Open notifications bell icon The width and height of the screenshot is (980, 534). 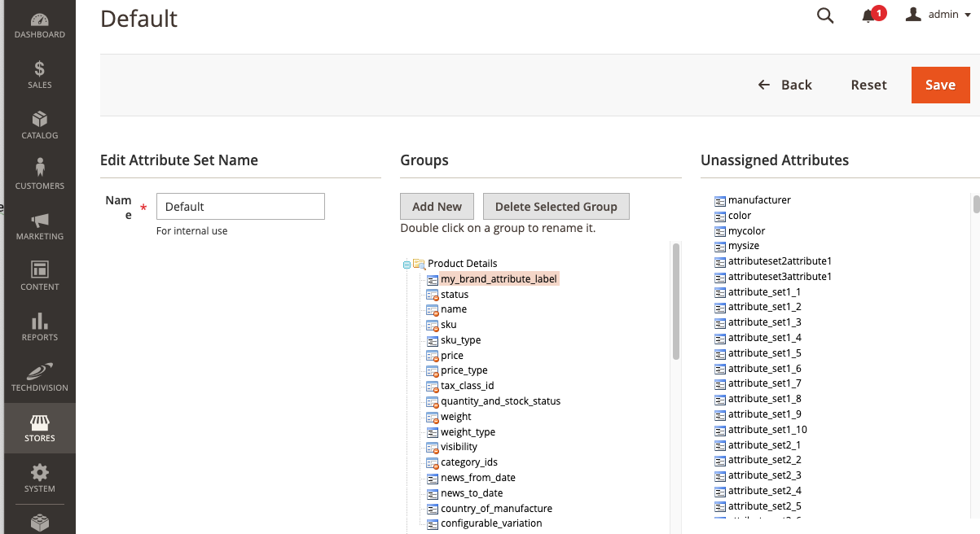click(x=868, y=15)
